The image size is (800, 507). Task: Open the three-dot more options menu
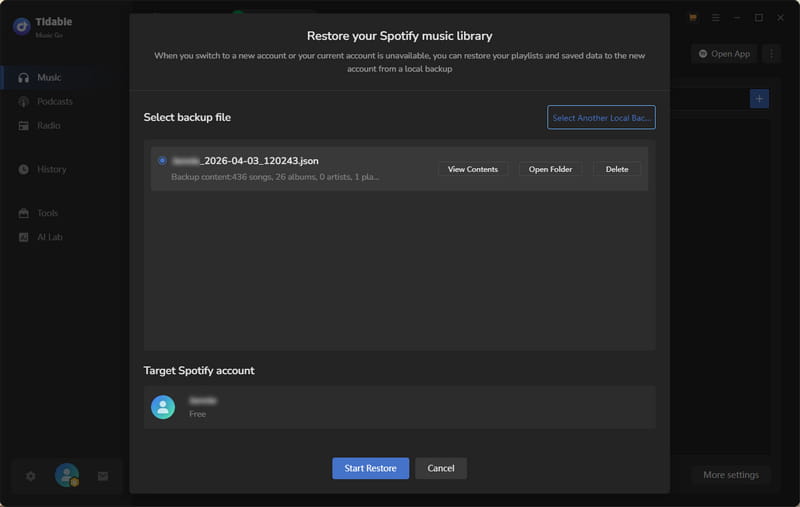pos(771,54)
